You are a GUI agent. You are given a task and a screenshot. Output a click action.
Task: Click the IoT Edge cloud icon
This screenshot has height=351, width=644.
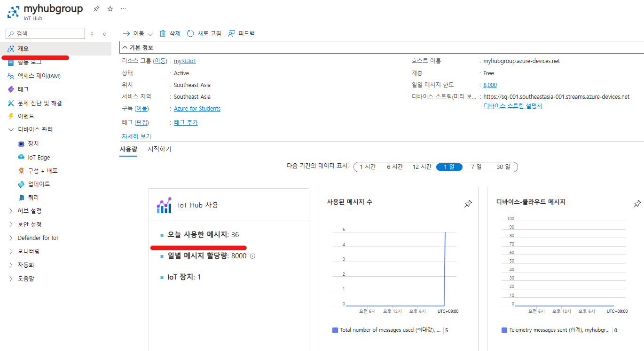point(21,157)
